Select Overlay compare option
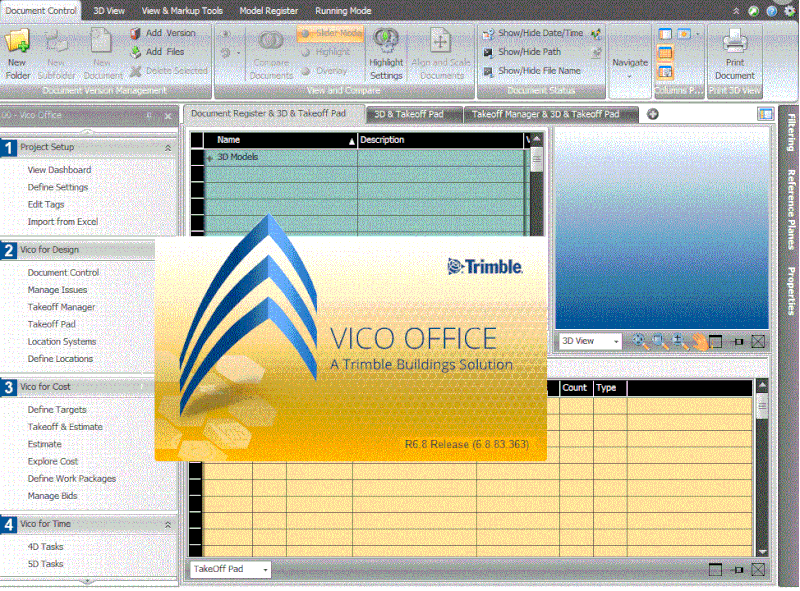Viewport: 800px width, 591px height. [324, 71]
